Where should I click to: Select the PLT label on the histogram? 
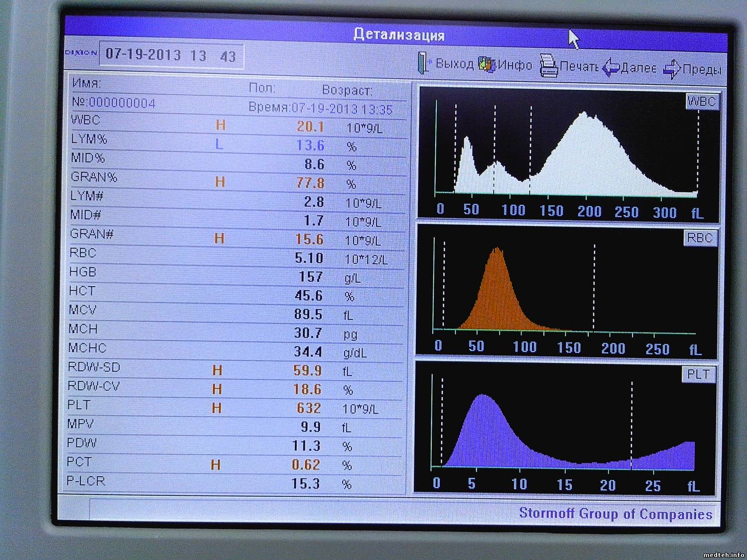[698, 375]
